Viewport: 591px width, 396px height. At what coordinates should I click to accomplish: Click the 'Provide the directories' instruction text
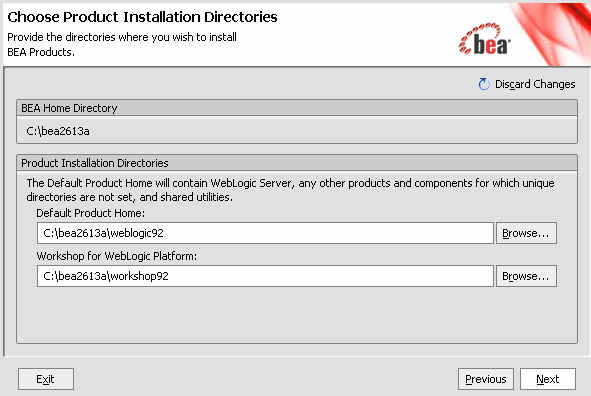(x=122, y=44)
